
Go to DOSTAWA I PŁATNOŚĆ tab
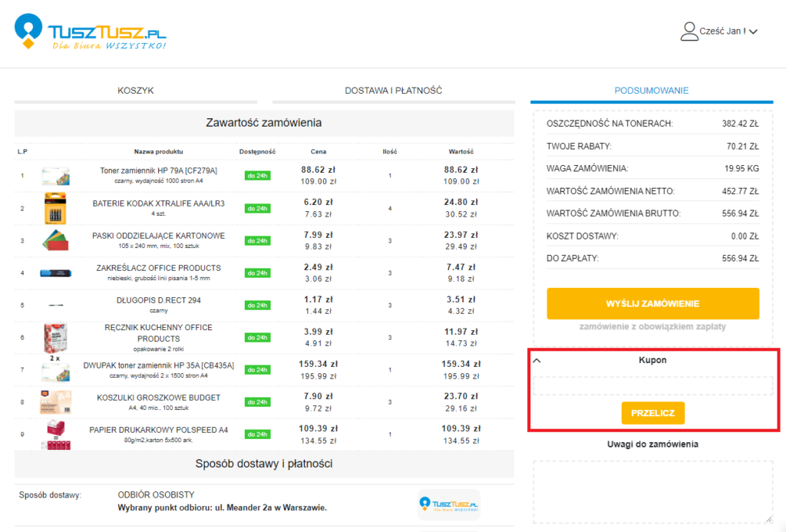coord(393,91)
